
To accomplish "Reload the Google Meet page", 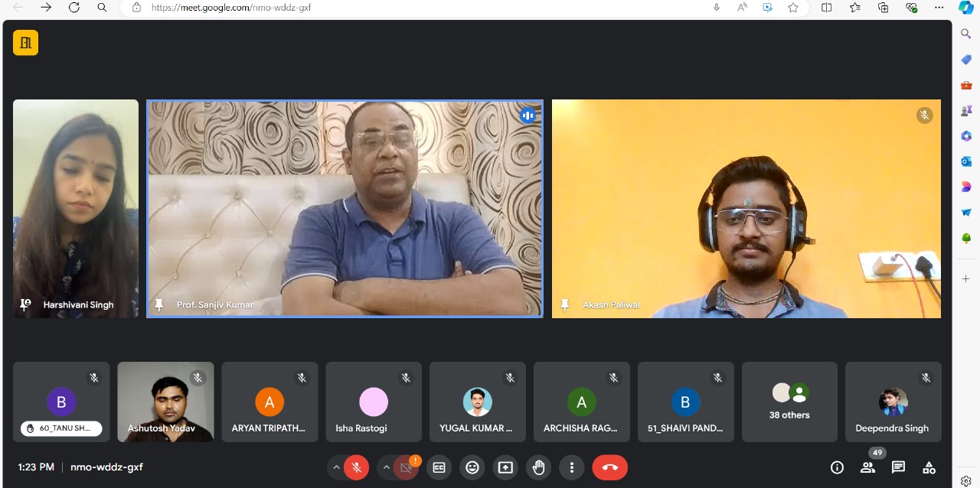I will coord(74,8).
